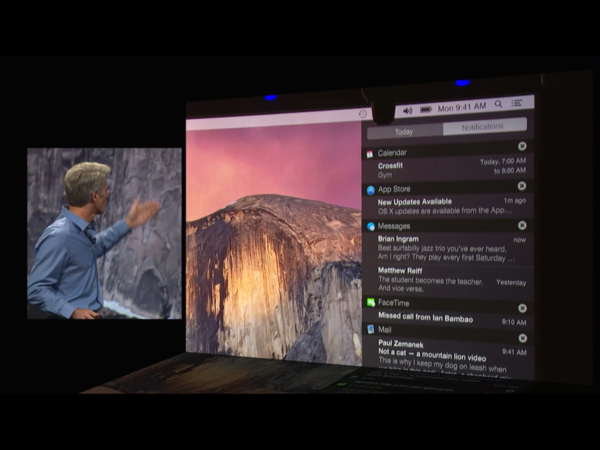Switch to the Today tab
The image size is (600, 450).
pos(404,132)
